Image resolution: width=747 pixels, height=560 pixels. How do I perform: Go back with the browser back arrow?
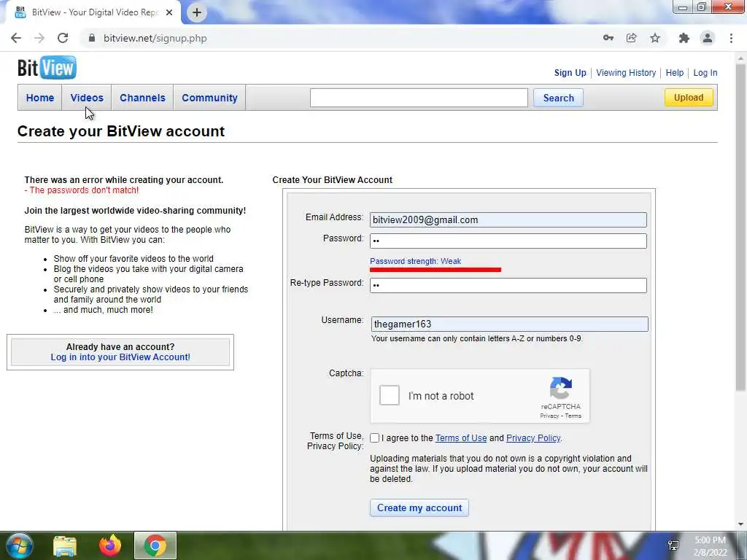(x=16, y=38)
